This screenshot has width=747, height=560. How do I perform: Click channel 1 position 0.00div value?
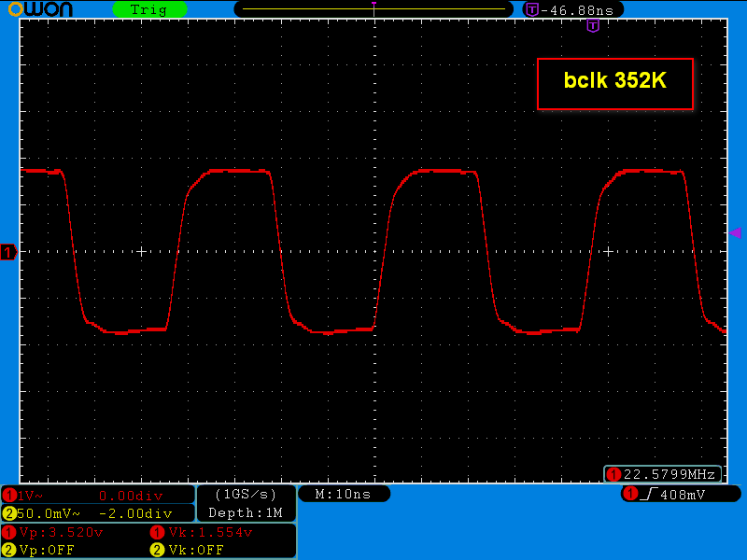(131, 496)
